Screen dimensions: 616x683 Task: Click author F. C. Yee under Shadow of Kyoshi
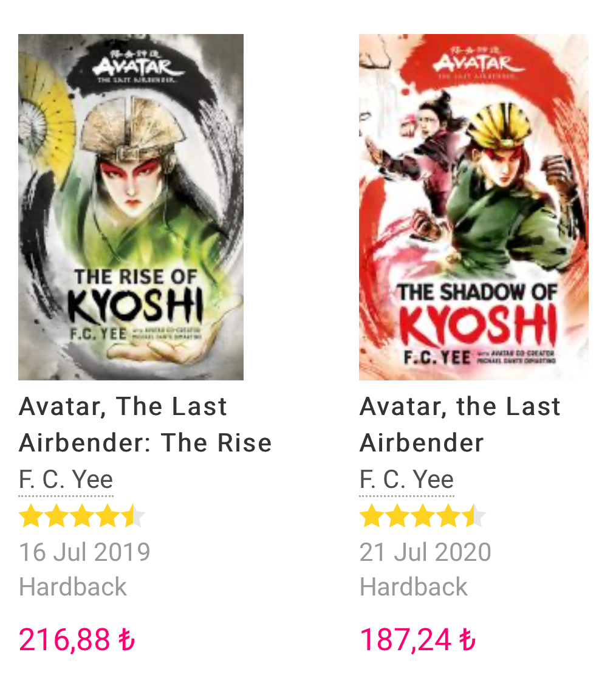point(406,480)
